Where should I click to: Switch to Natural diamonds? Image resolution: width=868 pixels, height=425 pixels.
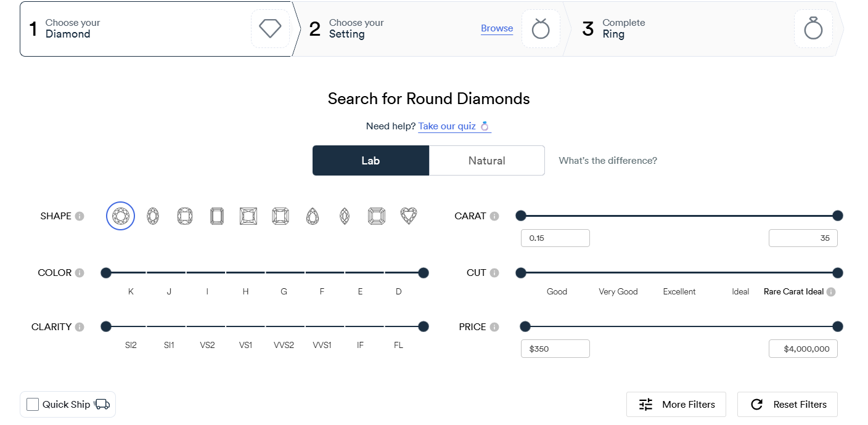[x=486, y=160]
